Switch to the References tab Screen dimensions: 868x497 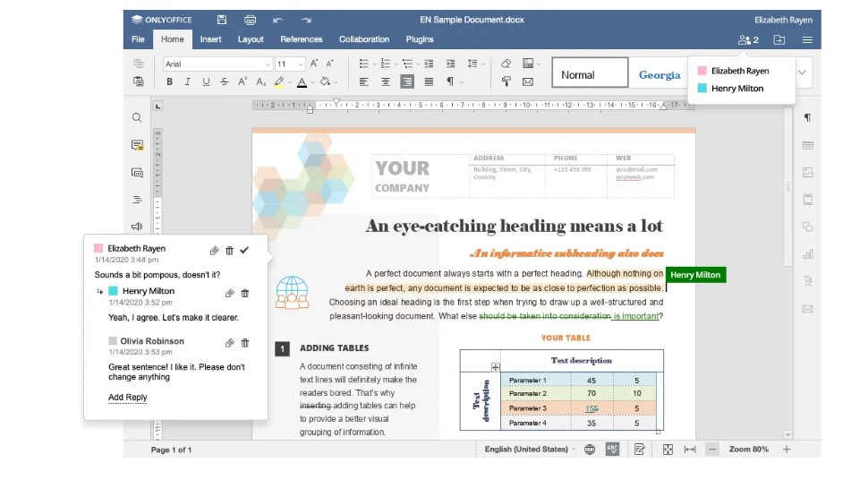pos(302,39)
